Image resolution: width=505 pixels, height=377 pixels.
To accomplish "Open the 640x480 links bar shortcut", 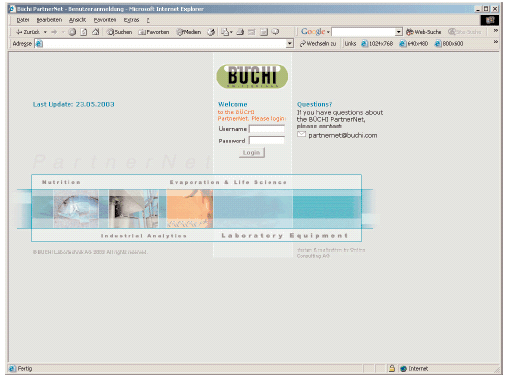I will click(x=413, y=44).
